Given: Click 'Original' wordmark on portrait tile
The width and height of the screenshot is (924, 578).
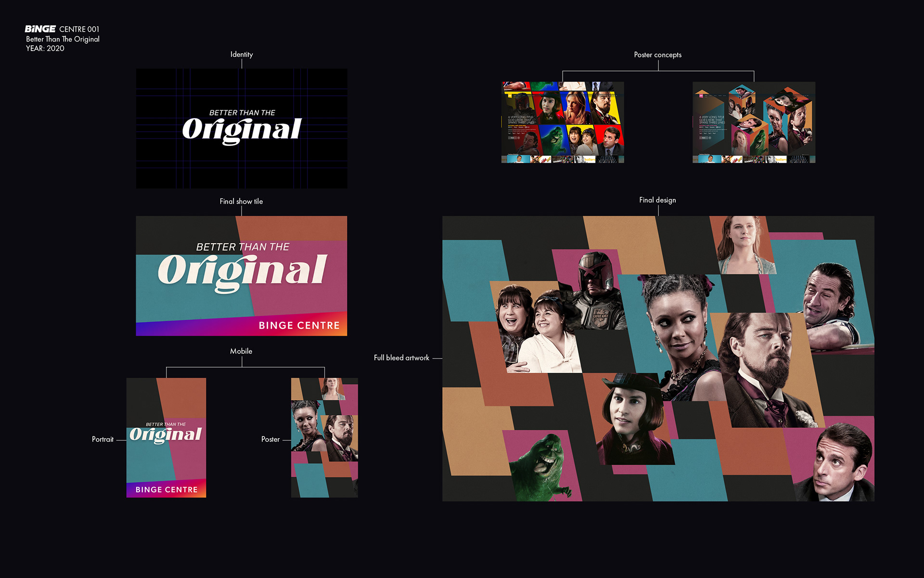Looking at the screenshot, I should 166,434.
